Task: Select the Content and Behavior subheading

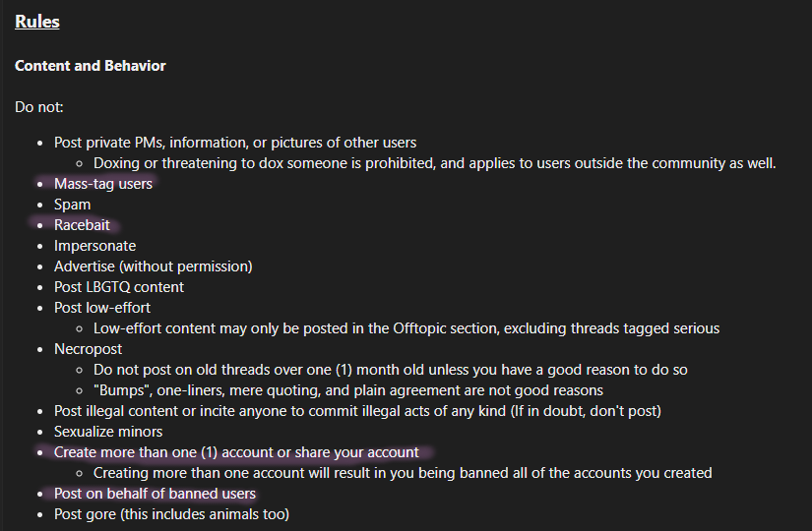Action: click(x=91, y=66)
